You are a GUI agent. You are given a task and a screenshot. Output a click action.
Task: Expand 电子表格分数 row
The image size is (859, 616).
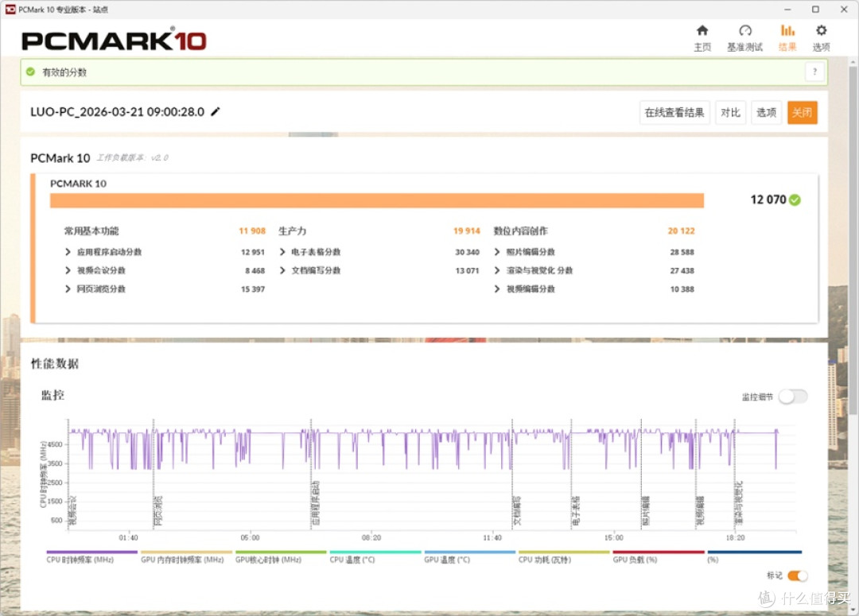point(282,252)
